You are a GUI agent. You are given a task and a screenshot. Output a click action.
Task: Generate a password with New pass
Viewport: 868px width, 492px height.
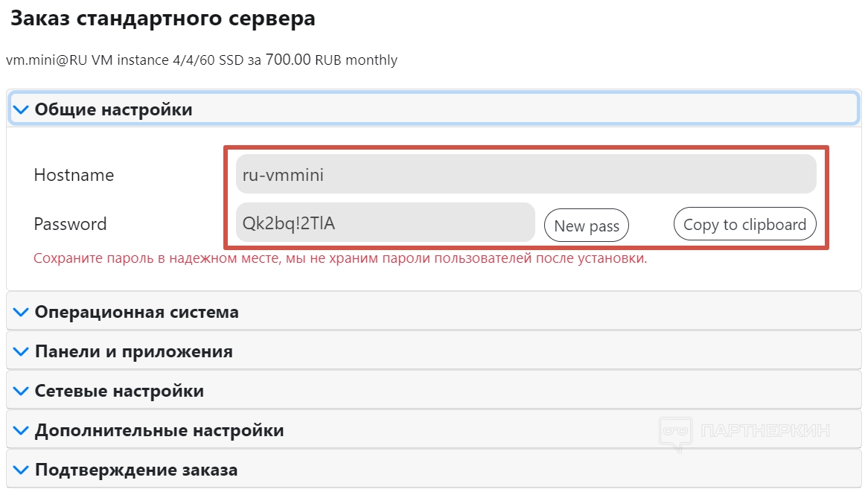pos(587,226)
